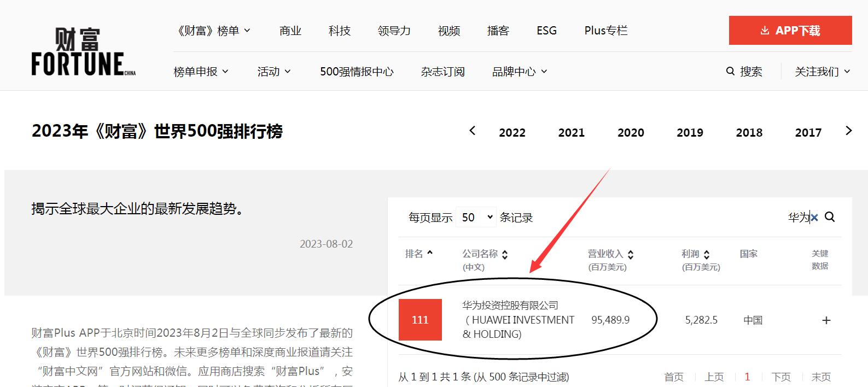This screenshot has height=387, width=868.
Task: Click the Fortune China logo
Action: [84, 51]
